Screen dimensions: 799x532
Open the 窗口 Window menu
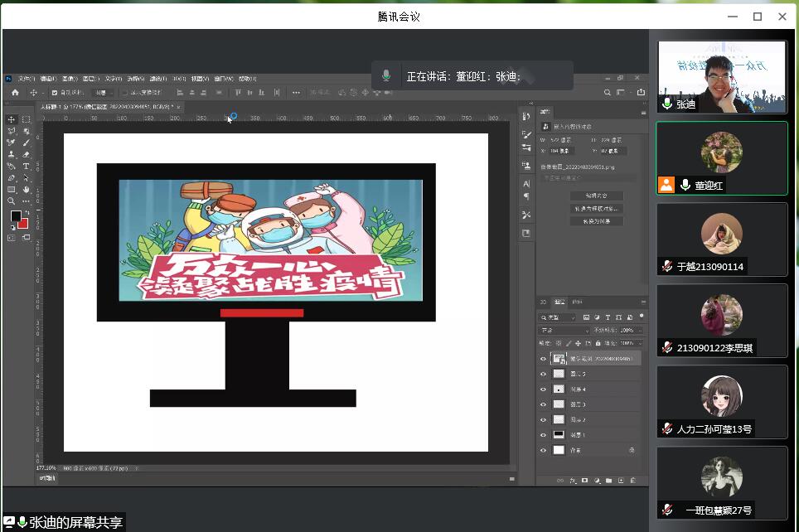point(224,79)
